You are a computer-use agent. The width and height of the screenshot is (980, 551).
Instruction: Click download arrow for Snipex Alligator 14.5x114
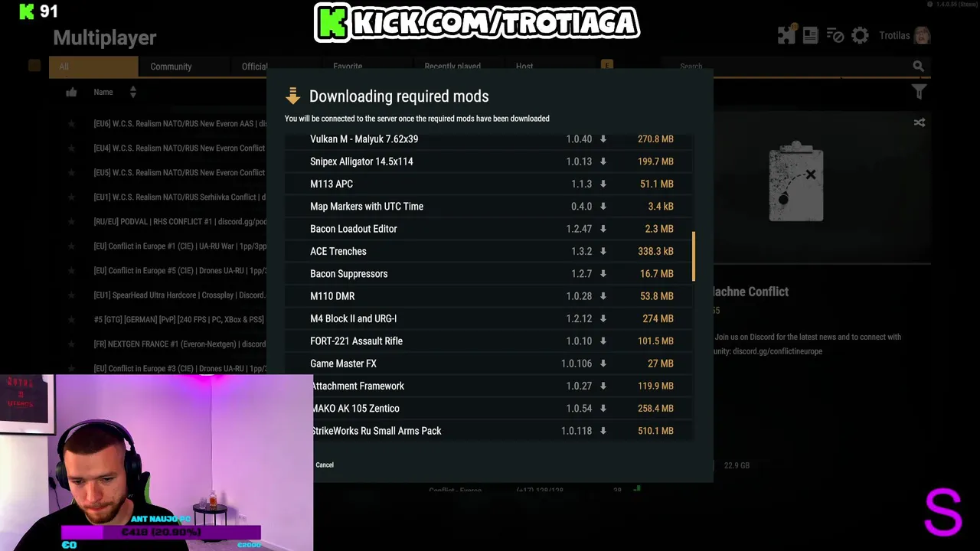click(603, 161)
